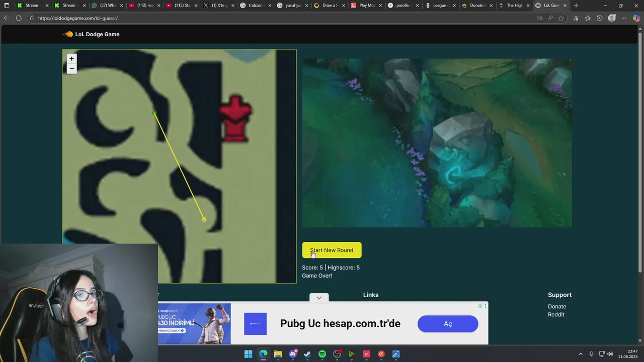Open the Reddit link under Support
Screen dimensions: 644x362
click(556, 315)
